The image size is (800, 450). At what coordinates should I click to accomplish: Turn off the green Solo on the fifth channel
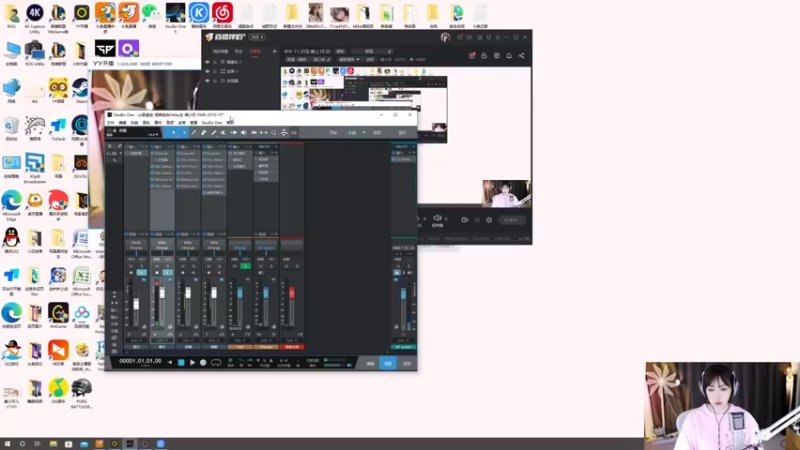[245, 266]
